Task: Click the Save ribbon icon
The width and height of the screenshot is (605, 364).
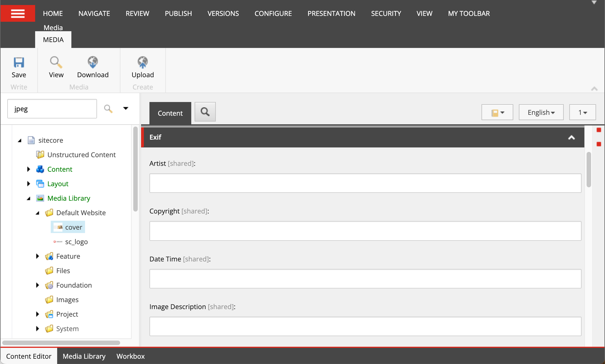Action: point(19,63)
